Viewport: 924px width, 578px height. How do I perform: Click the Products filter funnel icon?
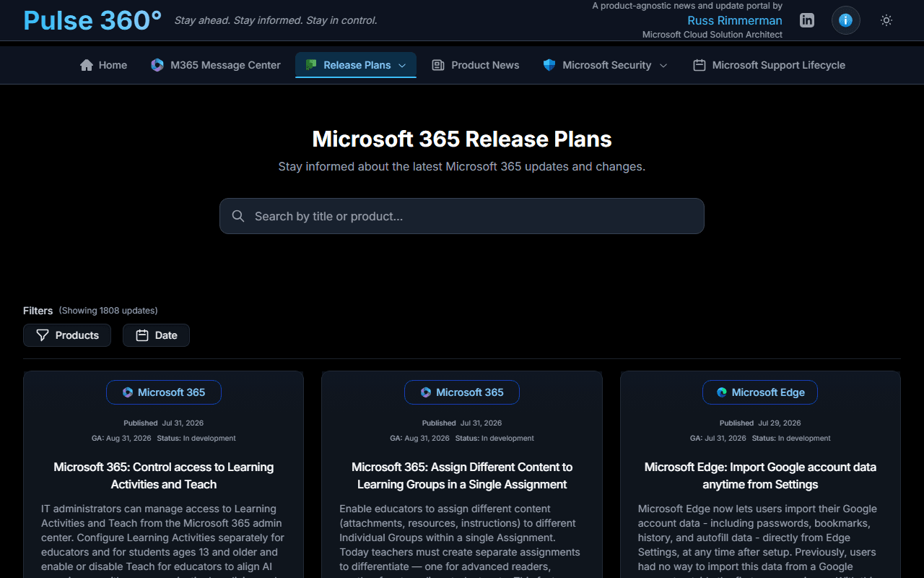click(x=43, y=335)
